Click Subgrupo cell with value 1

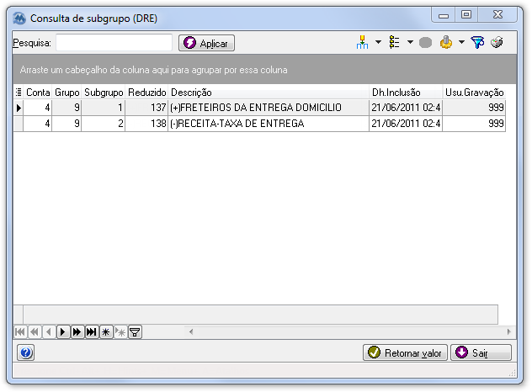[x=104, y=108]
